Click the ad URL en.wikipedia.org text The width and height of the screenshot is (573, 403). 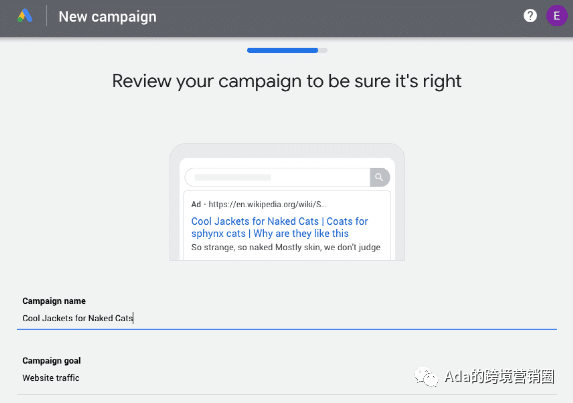click(267, 204)
